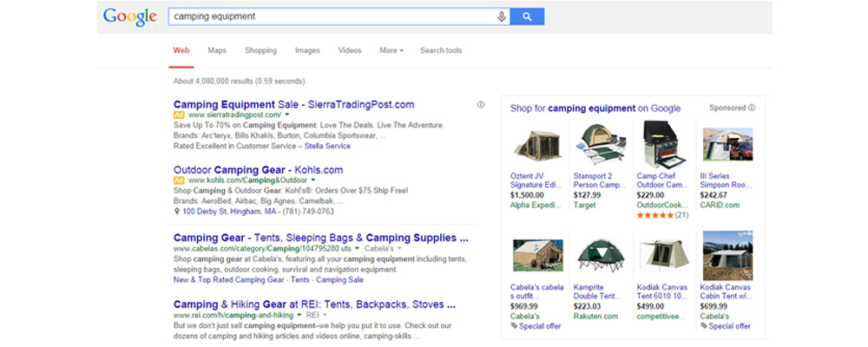Click the blue search magnifier button
Screen dimensions: 868x347
[x=527, y=16]
